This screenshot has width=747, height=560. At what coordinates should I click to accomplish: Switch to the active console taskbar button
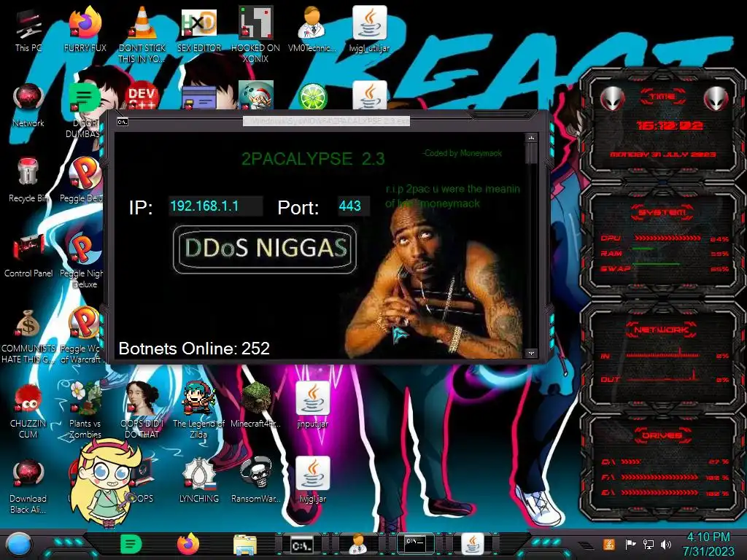click(x=415, y=544)
